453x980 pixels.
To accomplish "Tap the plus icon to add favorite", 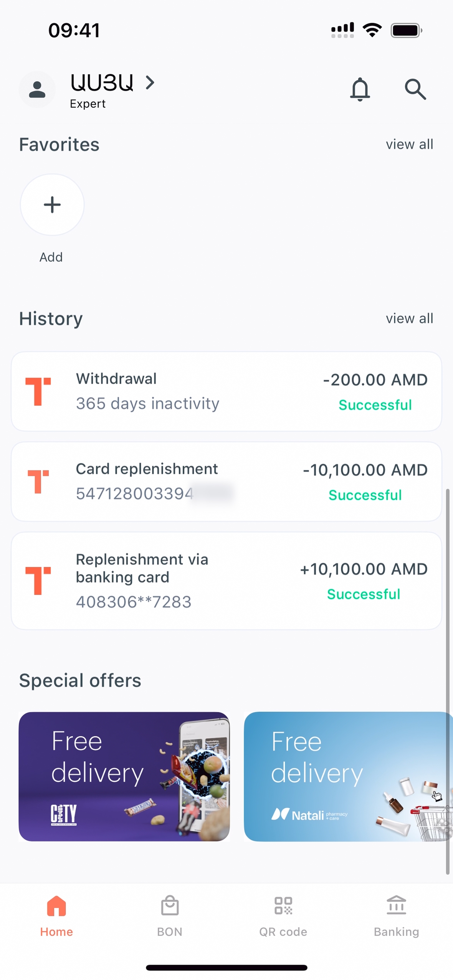I will 52,205.
